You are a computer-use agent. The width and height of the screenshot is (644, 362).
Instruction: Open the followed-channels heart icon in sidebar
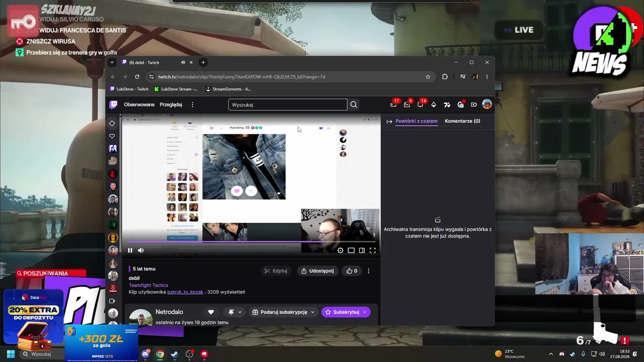pos(112,136)
